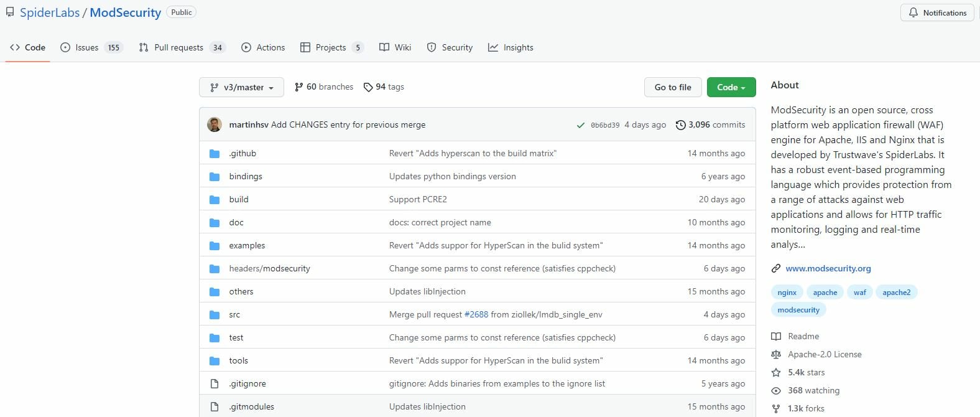Open the headers/modsecurity folder name

point(269,269)
